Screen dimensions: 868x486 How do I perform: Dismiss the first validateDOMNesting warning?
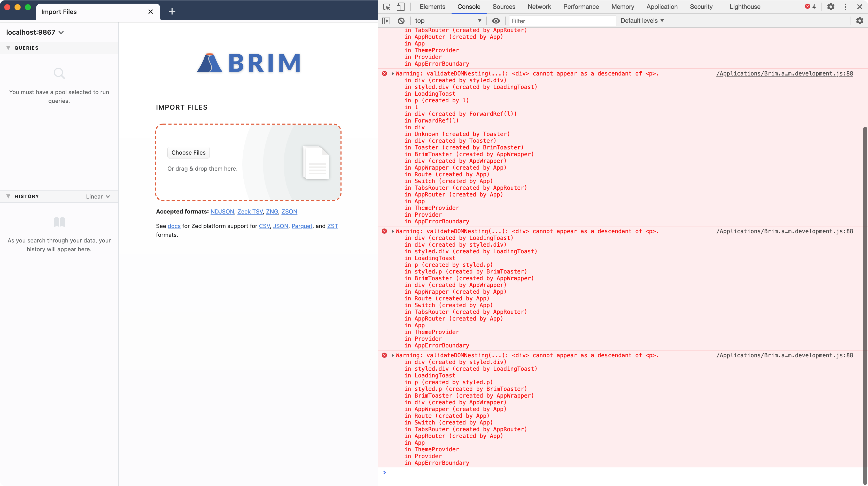click(384, 73)
